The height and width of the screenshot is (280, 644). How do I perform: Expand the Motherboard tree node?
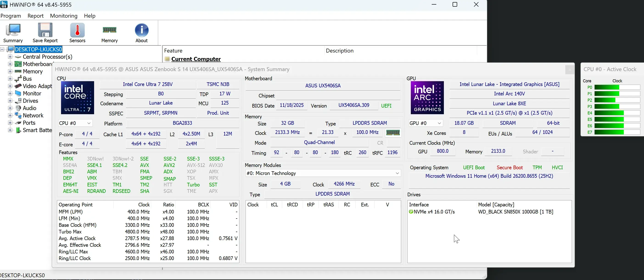click(x=10, y=64)
